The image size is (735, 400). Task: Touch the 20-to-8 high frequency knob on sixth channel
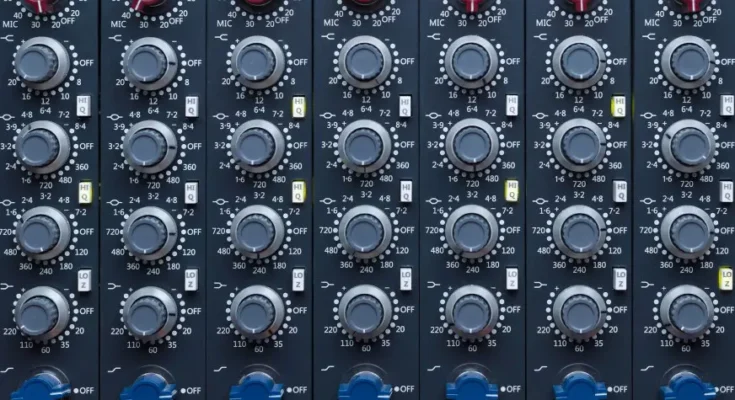[x=579, y=62]
